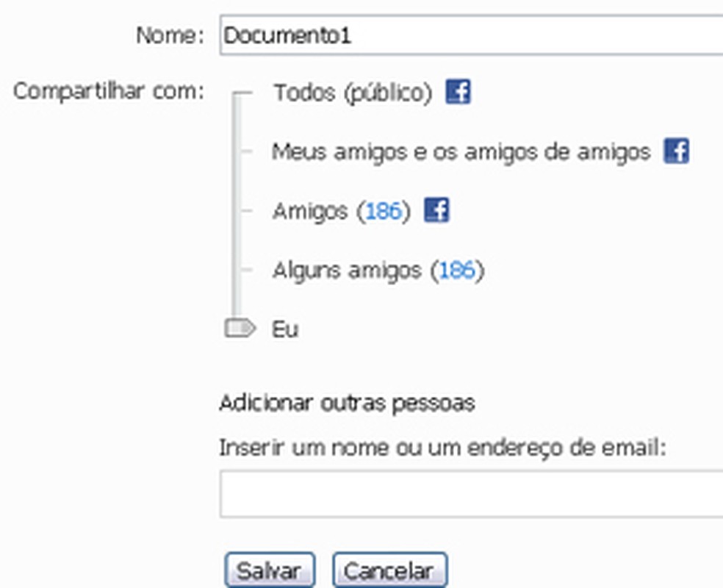The width and height of the screenshot is (723, 588).
Task: Click Facebook icon next to amigos de amigos
Action: click(675, 151)
